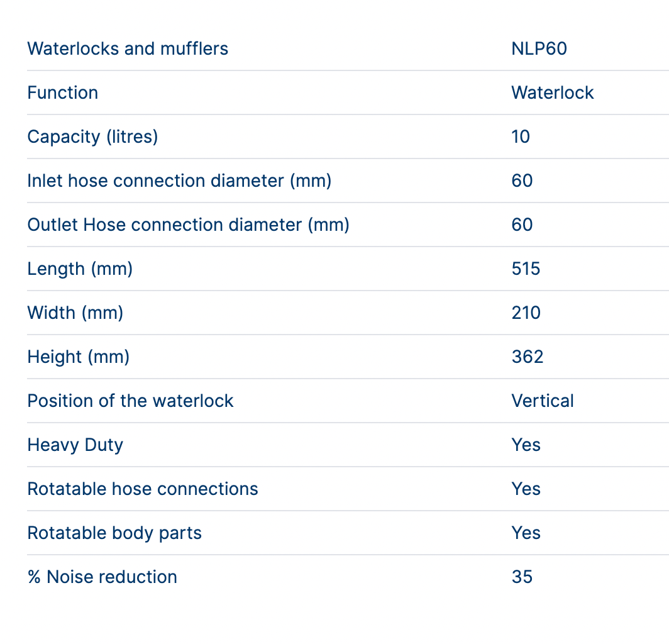Click the "Length (mm)" label

80,269
